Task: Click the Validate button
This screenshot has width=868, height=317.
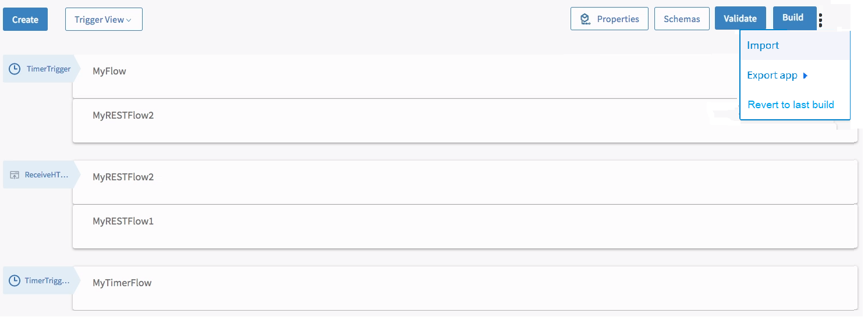Action: (x=740, y=18)
